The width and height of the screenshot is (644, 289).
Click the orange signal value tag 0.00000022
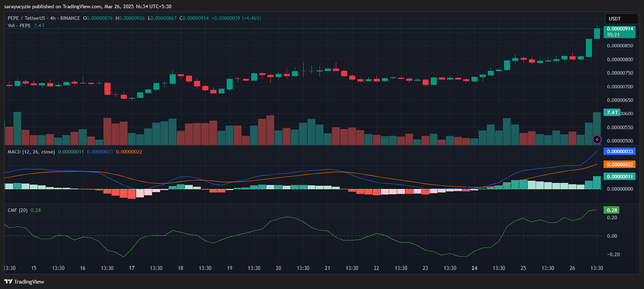pyautogui.click(x=619, y=164)
